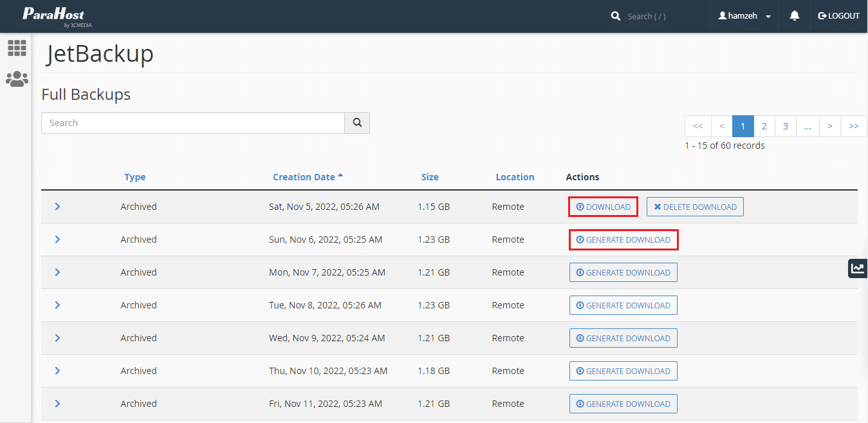Image resolution: width=868 pixels, height=423 pixels.
Task: Open the apps grid icon in sidebar
Action: (17, 48)
